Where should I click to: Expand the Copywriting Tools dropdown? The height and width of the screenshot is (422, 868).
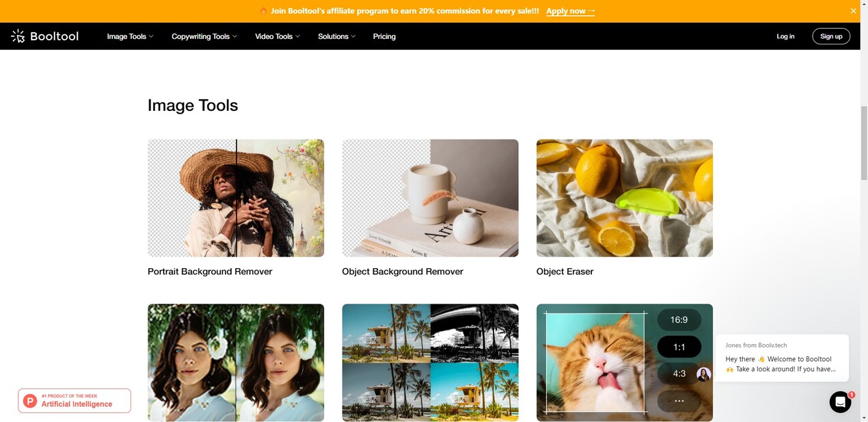pyautogui.click(x=204, y=36)
